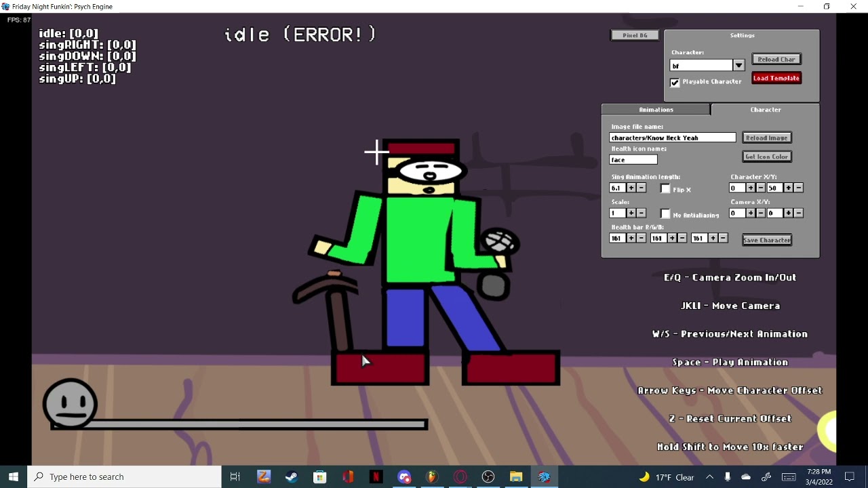Open the Character dropdown arrow
Viewport: 868px width, 488px height.
(x=738, y=66)
